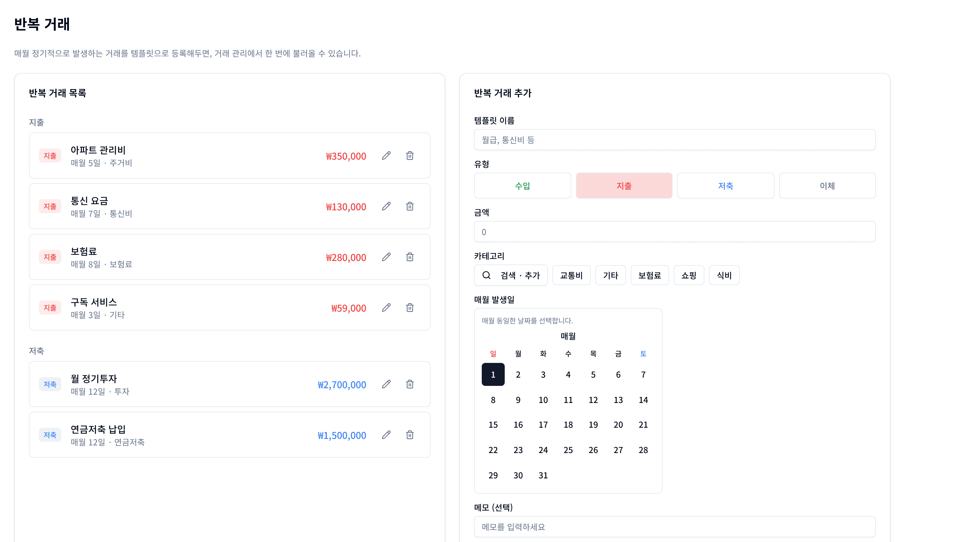The height and width of the screenshot is (542, 980).
Task: Delete the 구독 서비스 template
Action: click(x=410, y=308)
